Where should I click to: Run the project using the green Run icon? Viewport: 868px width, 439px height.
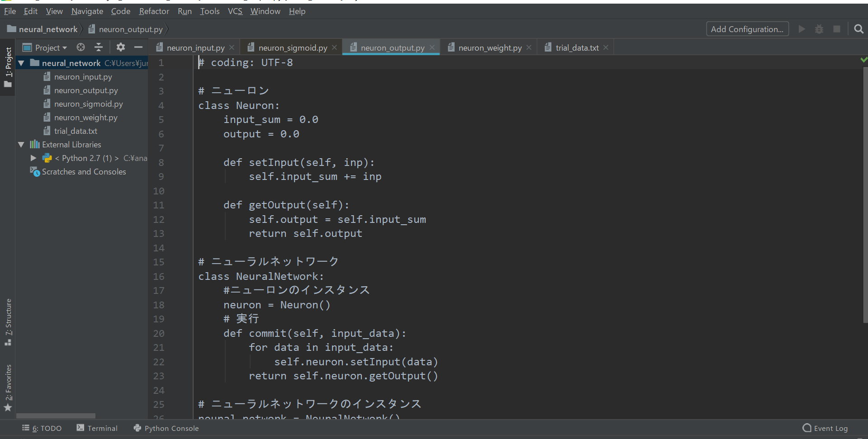point(802,29)
